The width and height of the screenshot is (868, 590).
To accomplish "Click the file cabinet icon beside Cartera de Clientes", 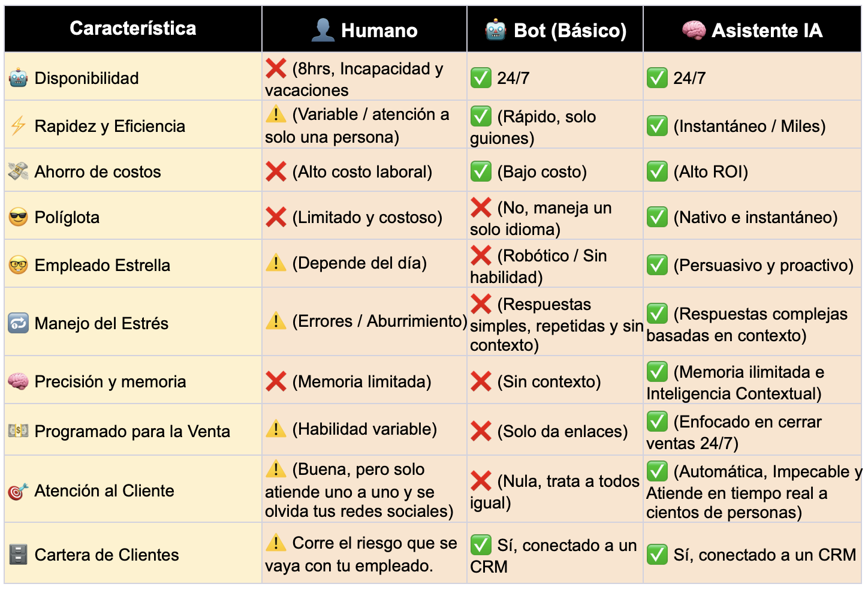I will (18, 555).
